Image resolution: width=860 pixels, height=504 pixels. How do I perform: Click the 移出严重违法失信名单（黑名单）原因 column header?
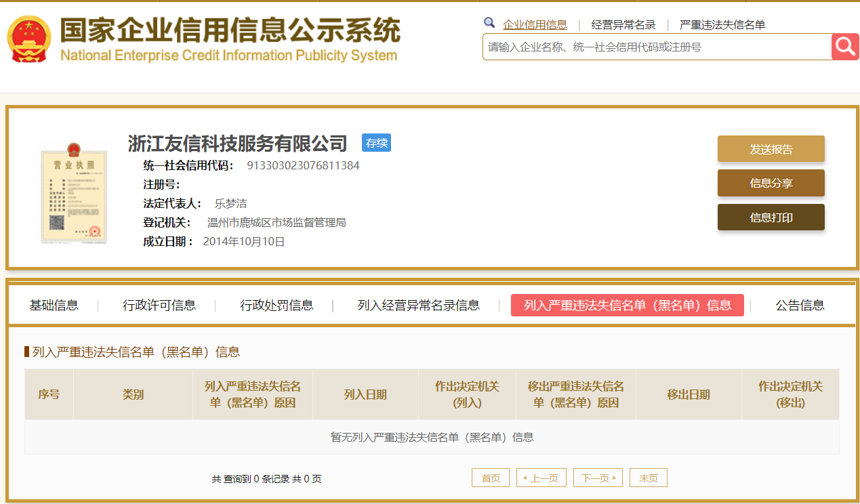(x=576, y=394)
